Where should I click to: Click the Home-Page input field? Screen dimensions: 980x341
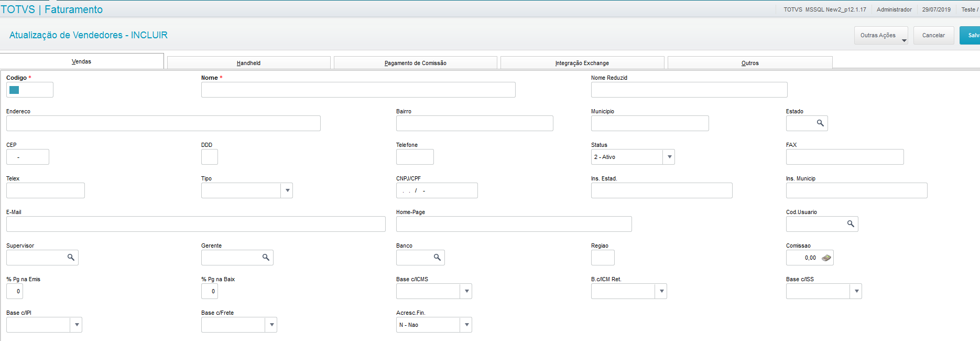514,224
